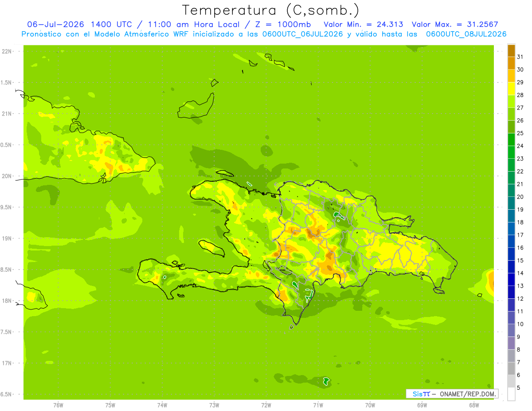Click the legend value 10
The image size is (532, 411).
520,324
